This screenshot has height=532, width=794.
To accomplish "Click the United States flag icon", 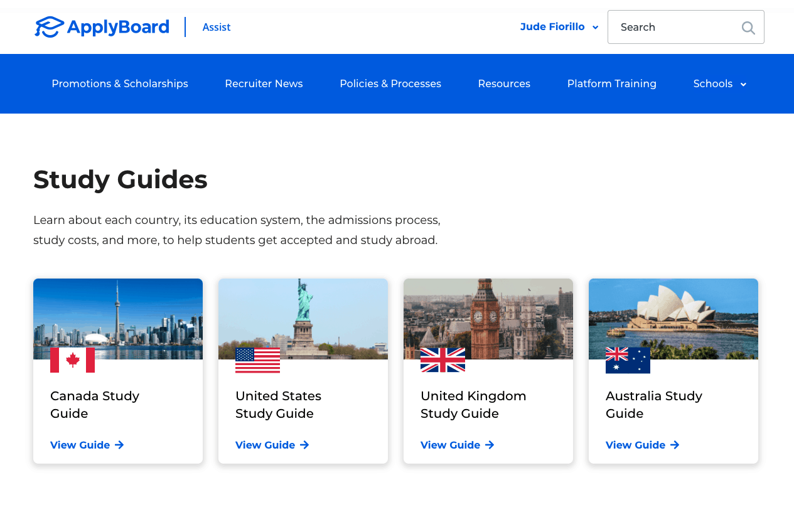I will click(257, 360).
